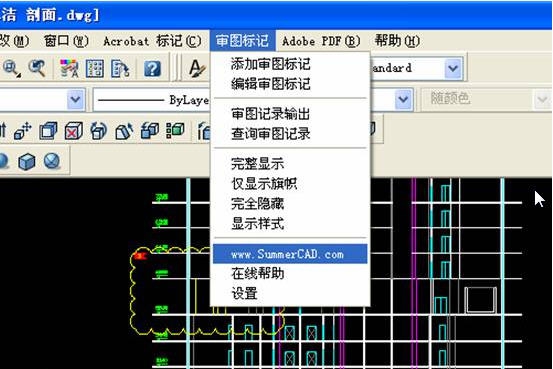Click the blue cube box icon
Screen dimensions: 553x369
(x=27, y=162)
